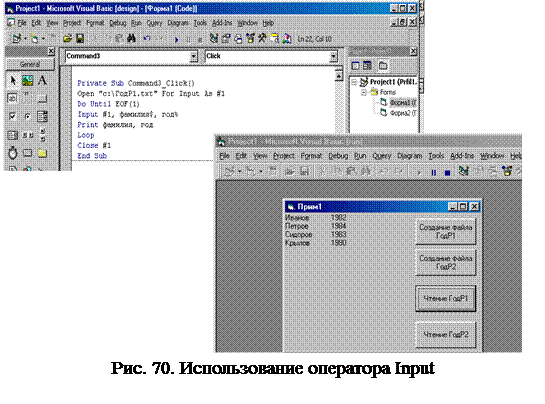Select the ComboBox tool in the toolbox
Image resolution: width=545 pixels, height=404 pixels.
pos(42,116)
